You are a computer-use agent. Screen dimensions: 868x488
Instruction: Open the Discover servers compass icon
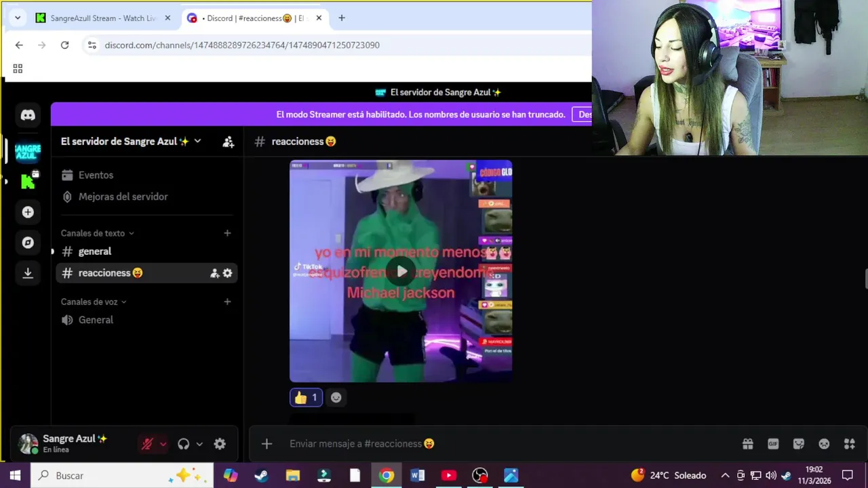(28, 243)
